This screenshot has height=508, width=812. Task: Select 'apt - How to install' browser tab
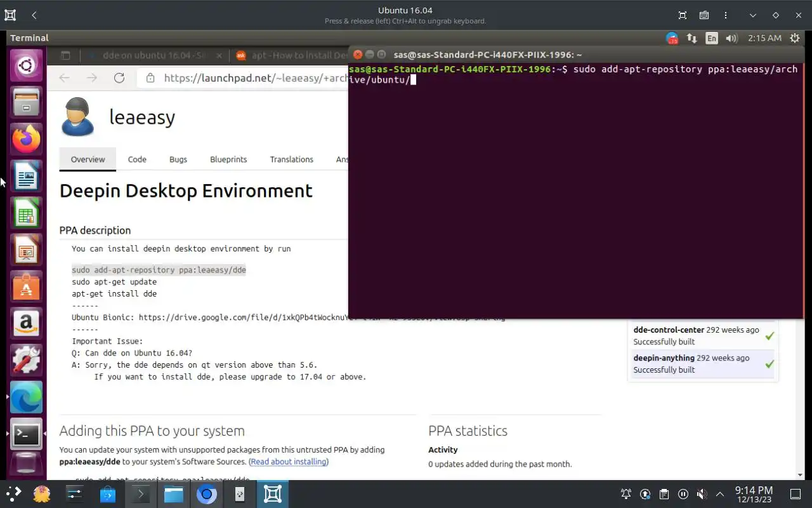point(291,55)
